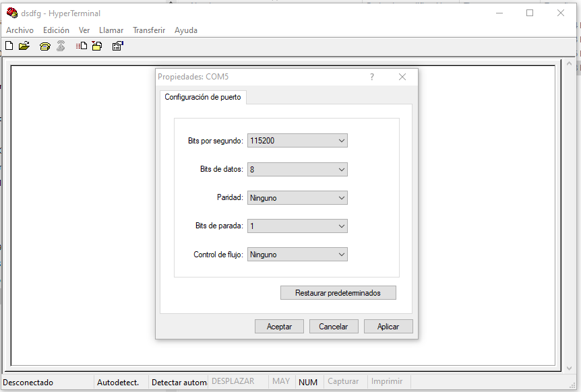Open the Transferir menu
The width and height of the screenshot is (581, 392).
pos(149,30)
